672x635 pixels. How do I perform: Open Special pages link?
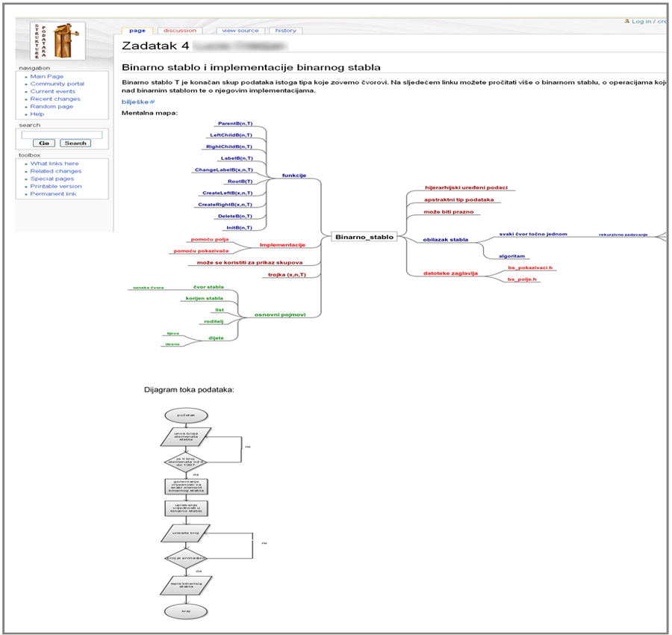[x=52, y=179]
